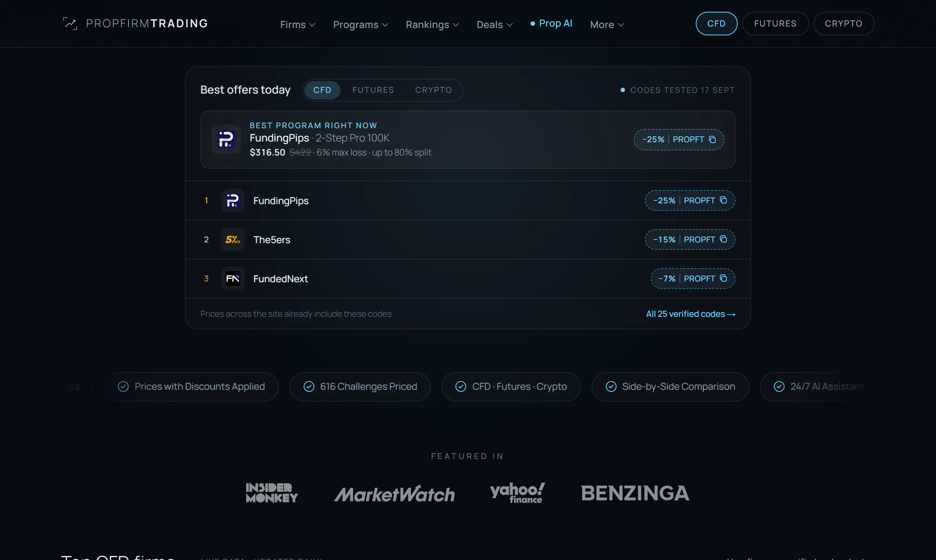This screenshot has width=936, height=560.
Task: Click checkmark icon beside CFD · Futures · Crypto
Action: (461, 386)
